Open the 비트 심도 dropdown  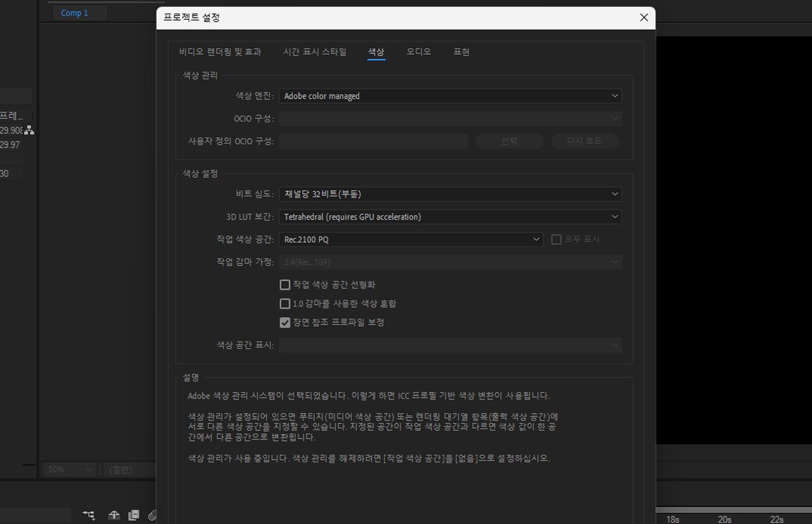coord(450,193)
